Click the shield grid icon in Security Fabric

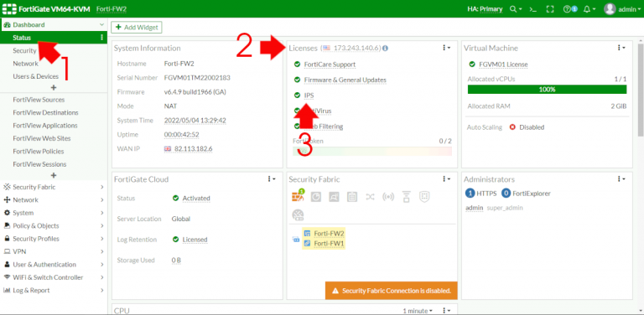click(x=424, y=197)
